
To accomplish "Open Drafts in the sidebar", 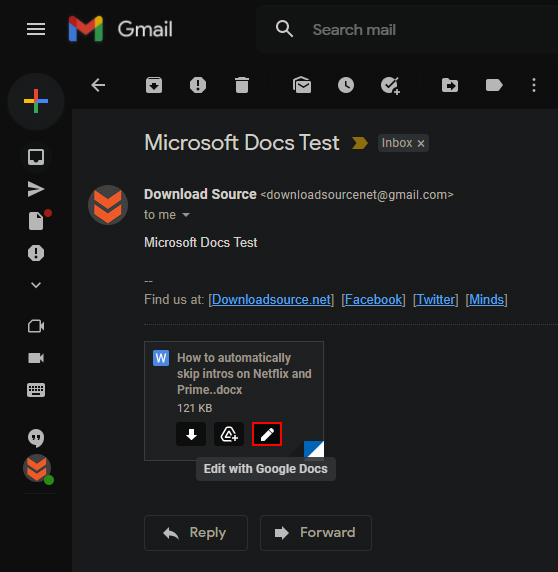I will click(x=36, y=221).
